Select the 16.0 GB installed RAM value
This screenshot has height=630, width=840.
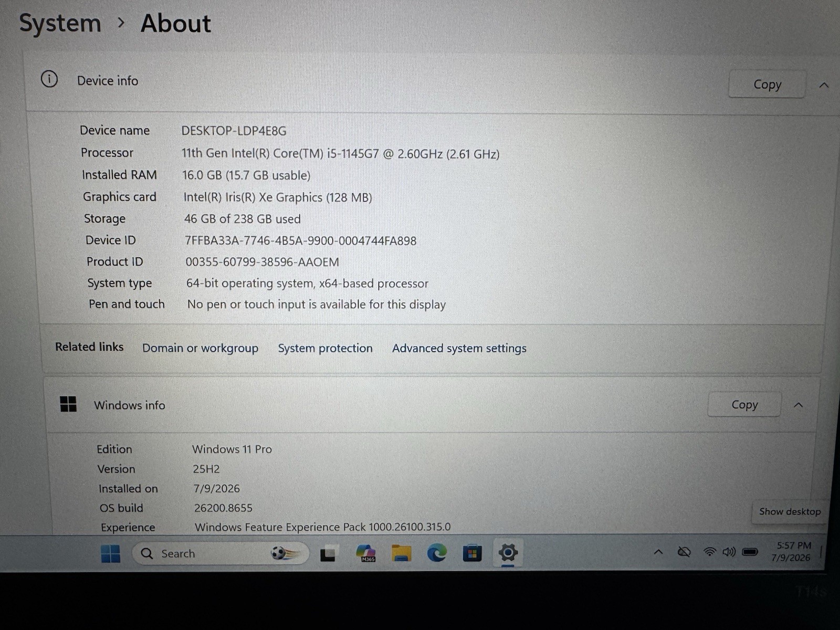pyautogui.click(x=246, y=175)
